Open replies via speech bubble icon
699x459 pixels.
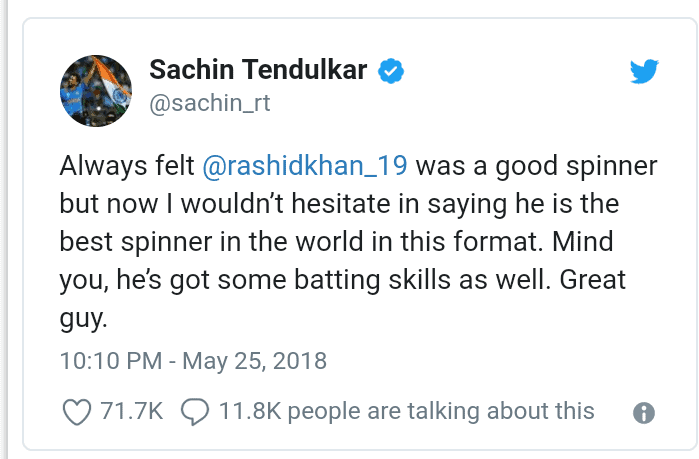(x=195, y=412)
